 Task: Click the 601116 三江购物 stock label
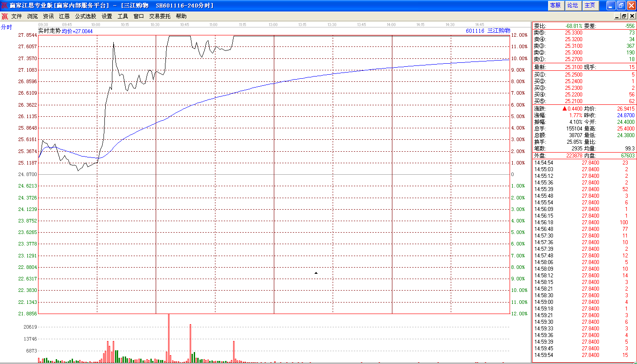pyautogui.click(x=488, y=31)
